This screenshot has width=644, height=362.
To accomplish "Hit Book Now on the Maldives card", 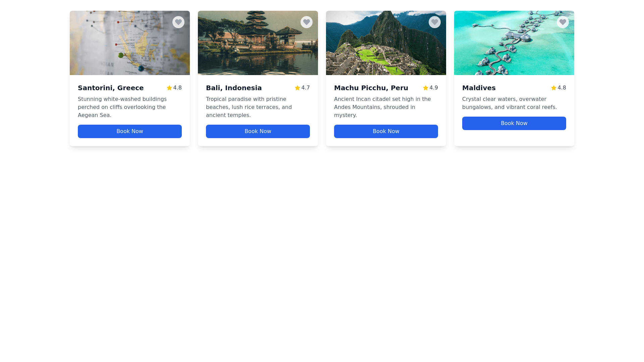I will click(514, 123).
